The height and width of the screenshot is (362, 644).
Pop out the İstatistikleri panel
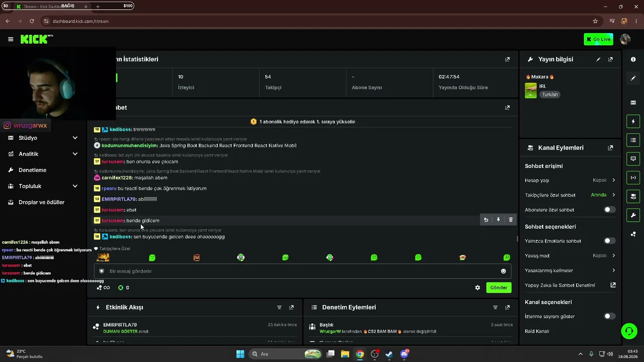[x=507, y=59]
